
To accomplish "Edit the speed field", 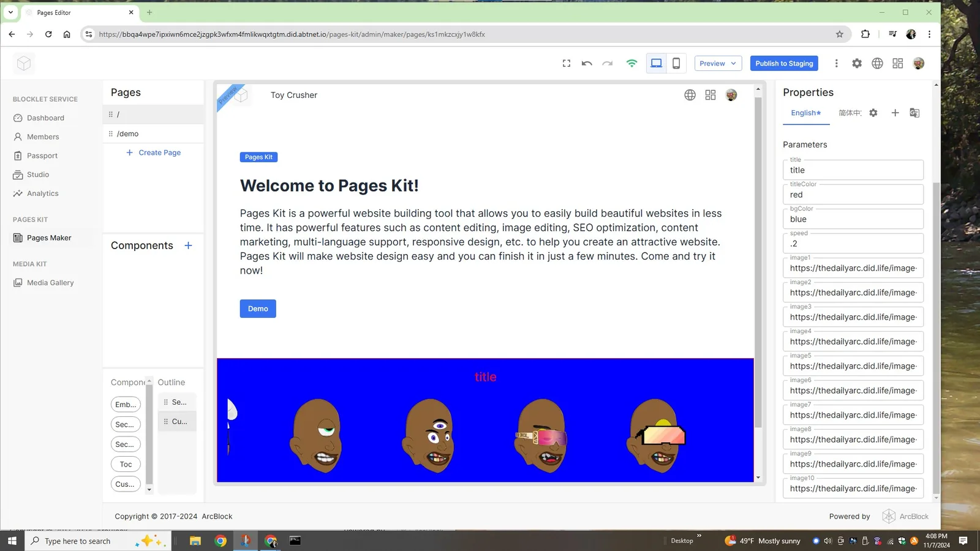I will (x=853, y=244).
